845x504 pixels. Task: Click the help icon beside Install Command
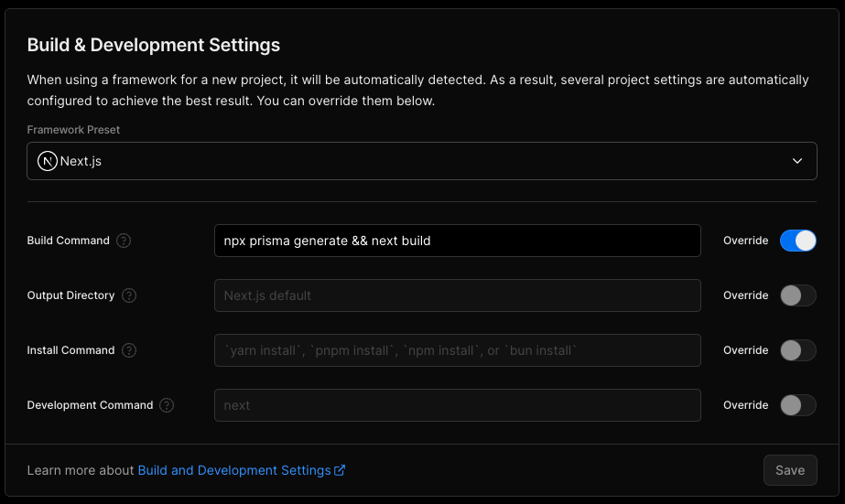click(x=130, y=350)
